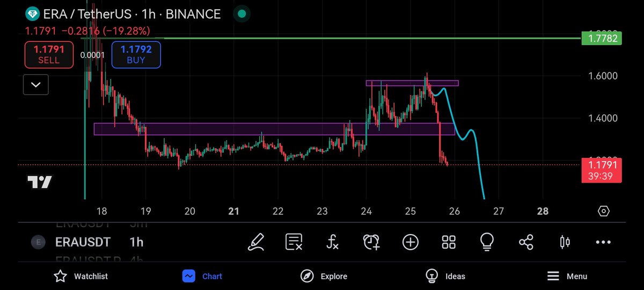644x290 pixels.
Task: Open the Menu tab
Action: click(567, 276)
